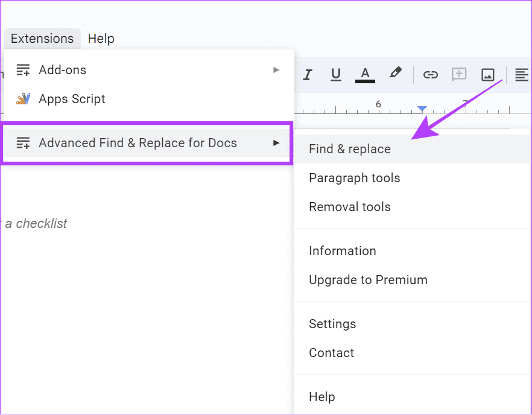This screenshot has height=415, width=532.
Task: Open the Add-ons submenu
Action: [x=148, y=70]
